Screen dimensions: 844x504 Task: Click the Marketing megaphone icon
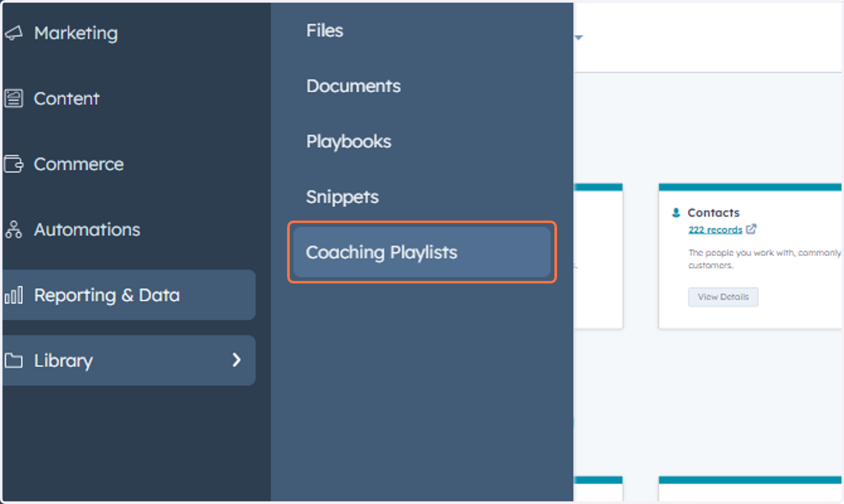click(13, 33)
